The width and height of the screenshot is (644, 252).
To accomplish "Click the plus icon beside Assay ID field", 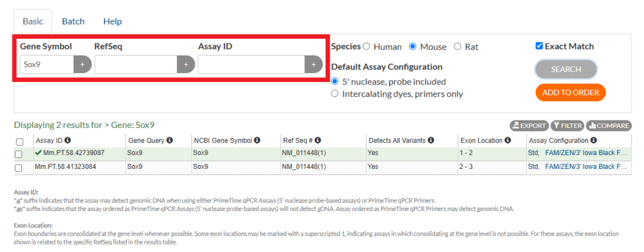I will [314, 64].
